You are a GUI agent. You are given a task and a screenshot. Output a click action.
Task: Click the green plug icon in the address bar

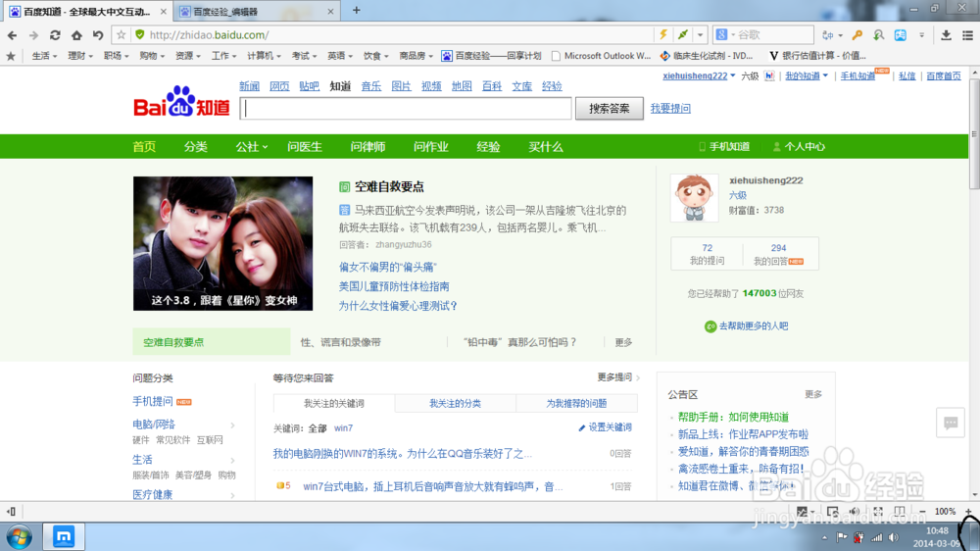(x=683, y=35)
